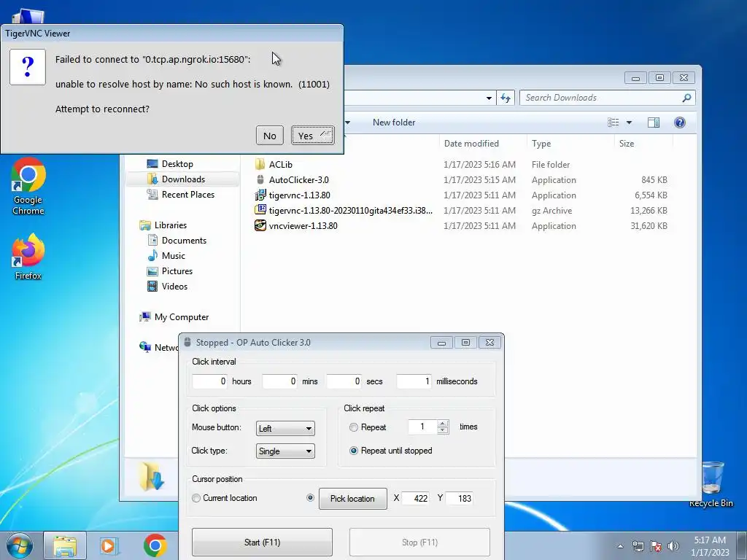Viewport: 747px width, 560px height.
Task: Open the Firefox desktop shortcut
Action: click(28, 256)
